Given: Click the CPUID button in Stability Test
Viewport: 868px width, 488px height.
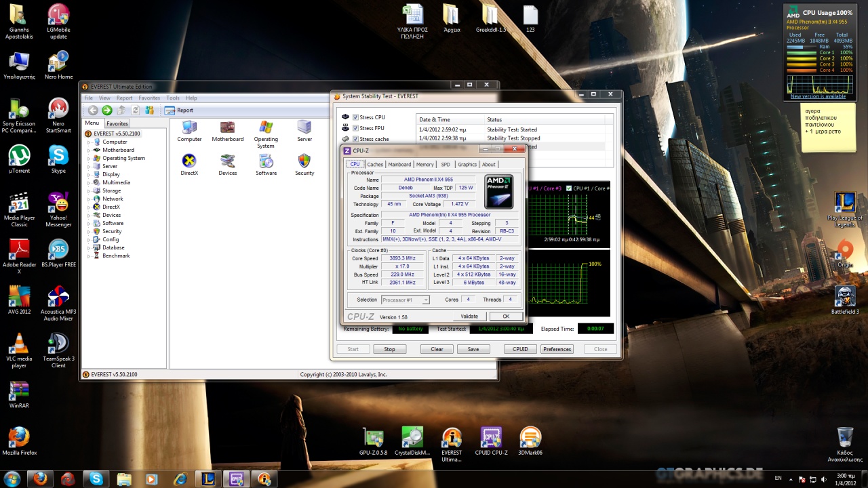Looking at the screenshot, I should click(520, 350).
